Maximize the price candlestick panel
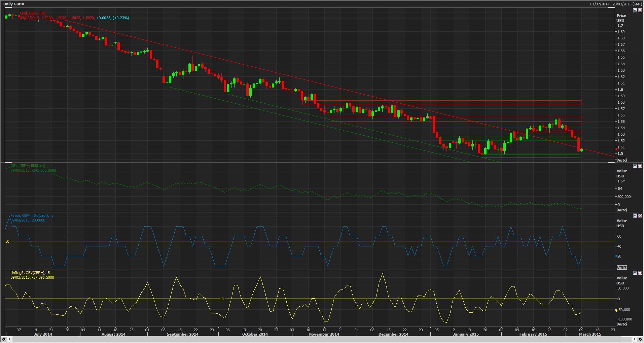Image resolution: width=644 pixels, height=343 pixels. [x=635, y=10]
